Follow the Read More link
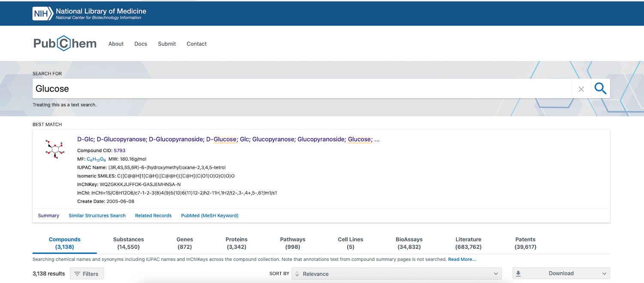 click(462, 259)
